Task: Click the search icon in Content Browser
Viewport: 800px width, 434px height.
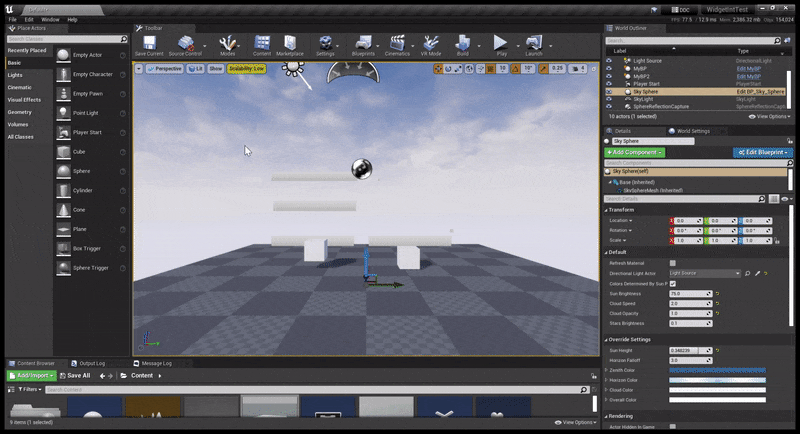Action: coord(584,390)
